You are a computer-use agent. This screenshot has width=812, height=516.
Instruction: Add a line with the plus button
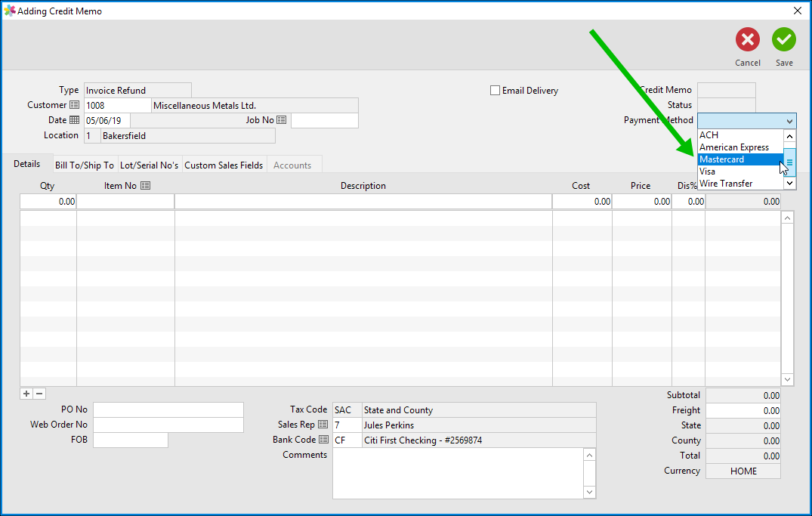26,394
